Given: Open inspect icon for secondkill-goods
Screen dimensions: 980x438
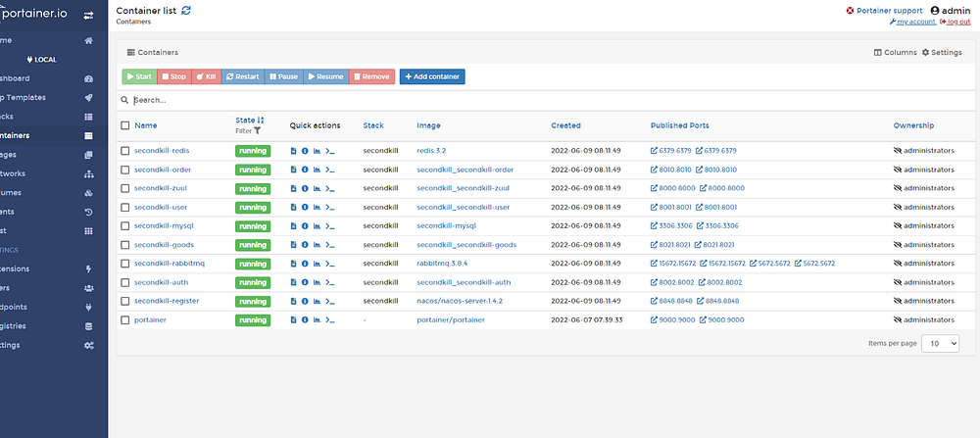Looking at the screenshot, I should (x=305, y=244).
